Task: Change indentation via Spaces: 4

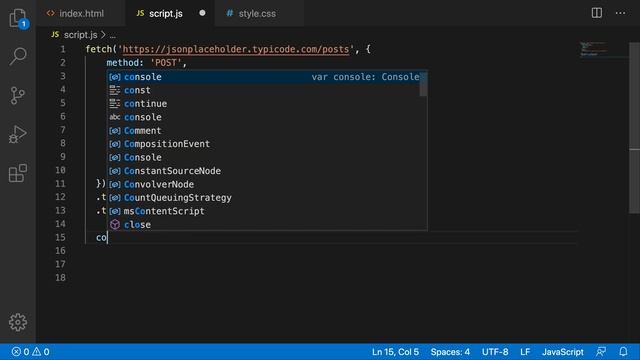Action: coord(450,352)
